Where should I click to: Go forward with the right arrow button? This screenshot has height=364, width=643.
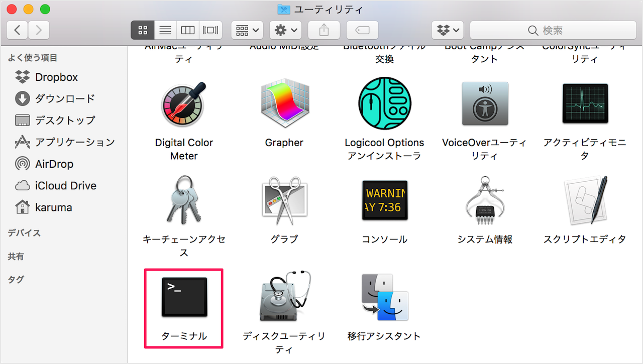click(x=39, y=30)
